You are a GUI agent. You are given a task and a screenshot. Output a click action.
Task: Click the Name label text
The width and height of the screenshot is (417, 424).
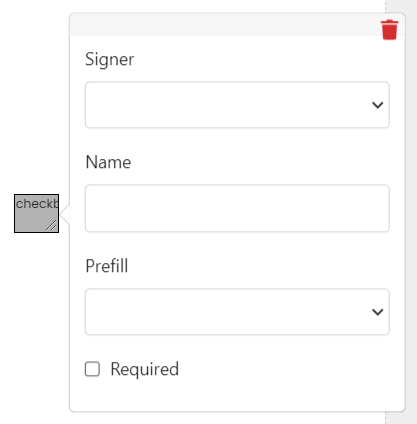[x=108, y=162]
